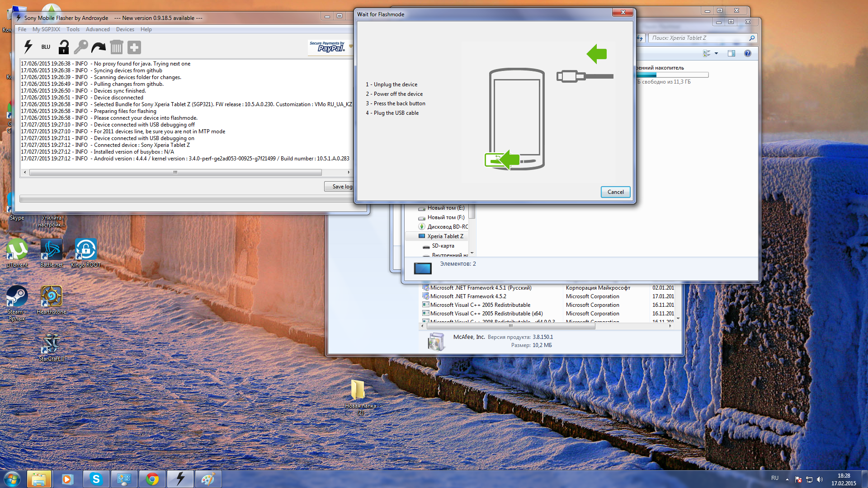
Task: Open the My SGP3XX menu
Action: (46, 29)
